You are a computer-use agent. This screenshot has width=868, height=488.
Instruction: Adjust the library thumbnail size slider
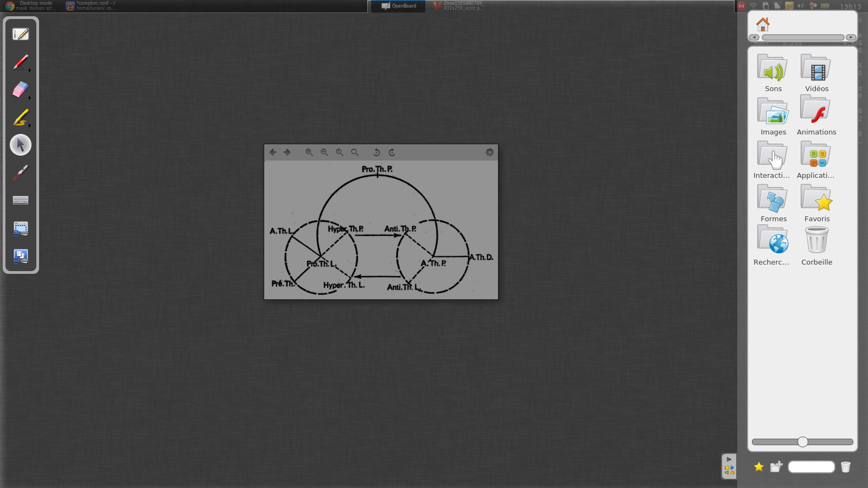tap(802, 442)
